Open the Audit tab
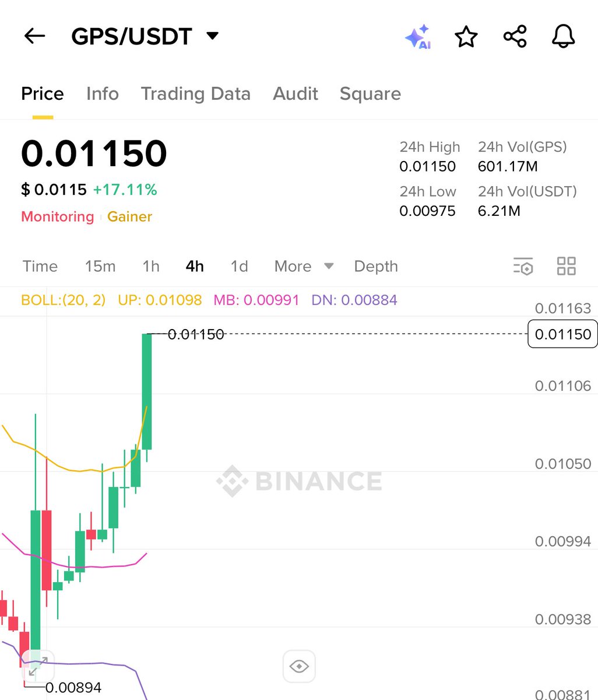 (296, 94)
